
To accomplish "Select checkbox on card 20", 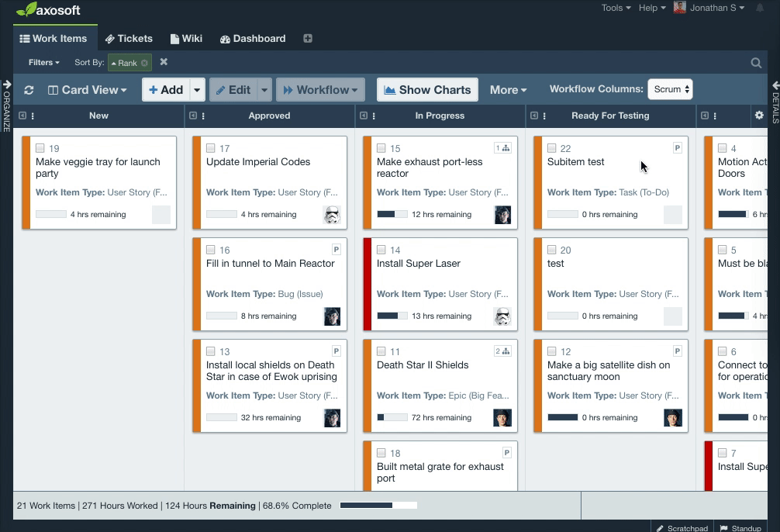I will coord(552,250).
